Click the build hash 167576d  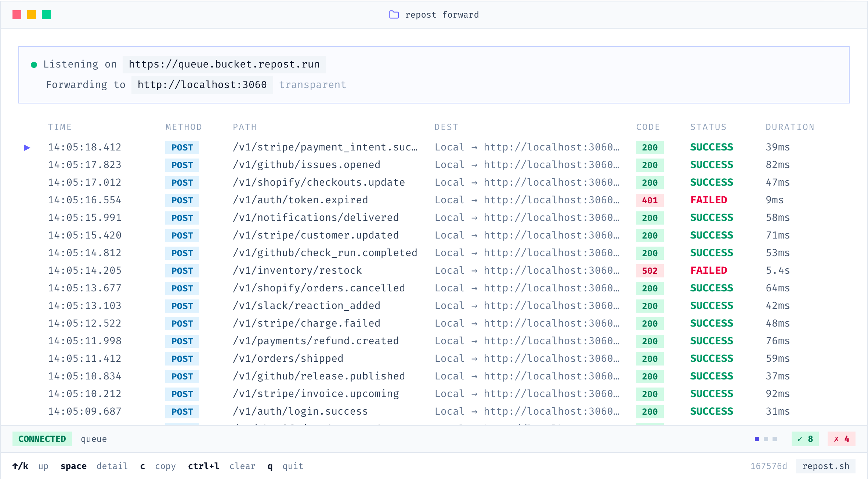point(768,466)
